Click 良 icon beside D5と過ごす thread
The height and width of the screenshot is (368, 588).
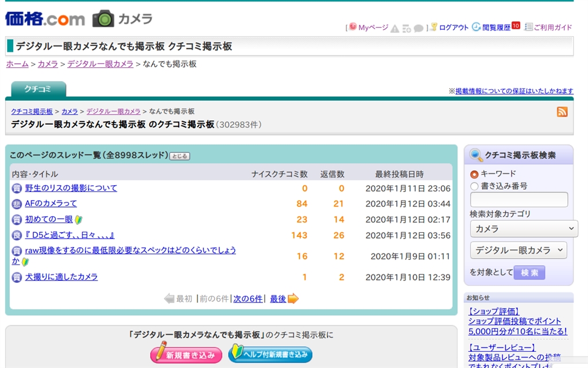tap(17, 235)
